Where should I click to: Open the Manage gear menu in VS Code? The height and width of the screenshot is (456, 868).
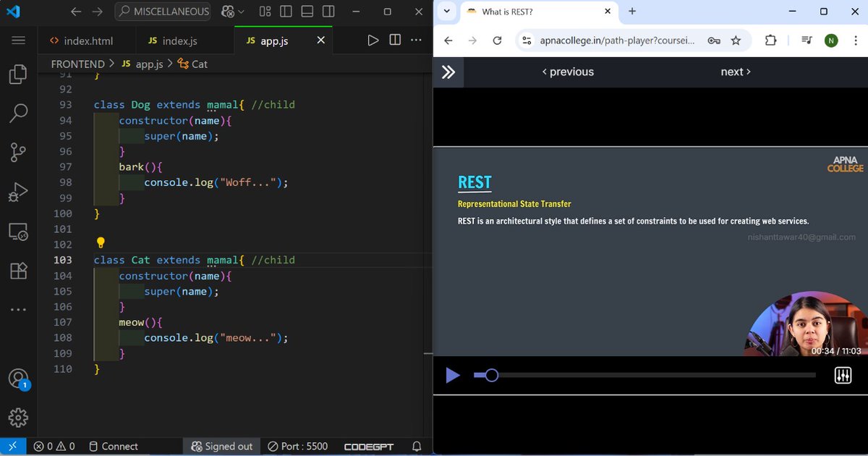[18, 418]
